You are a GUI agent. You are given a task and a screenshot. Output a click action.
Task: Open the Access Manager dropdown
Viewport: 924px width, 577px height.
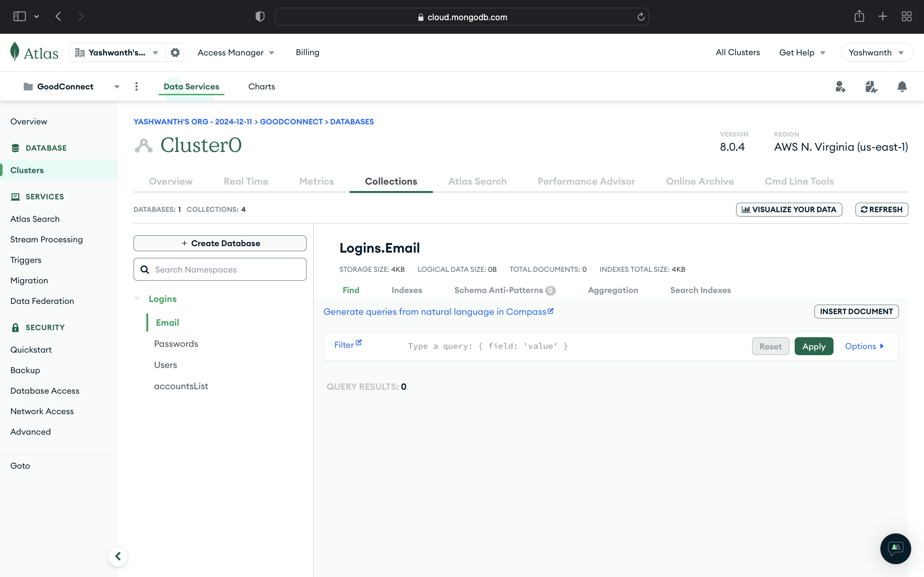point(236,53)
